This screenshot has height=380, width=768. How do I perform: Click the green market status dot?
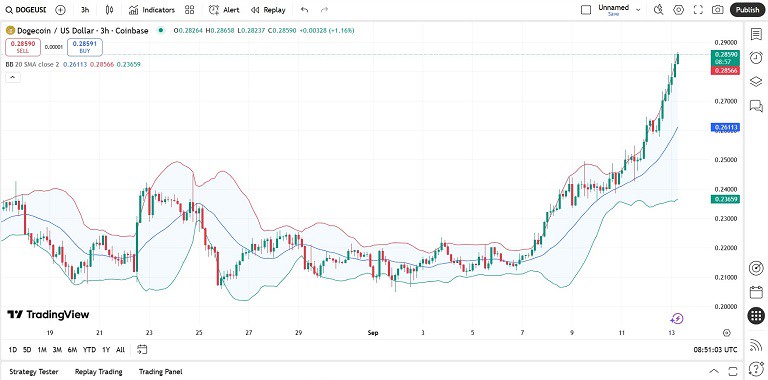(161, 30)
